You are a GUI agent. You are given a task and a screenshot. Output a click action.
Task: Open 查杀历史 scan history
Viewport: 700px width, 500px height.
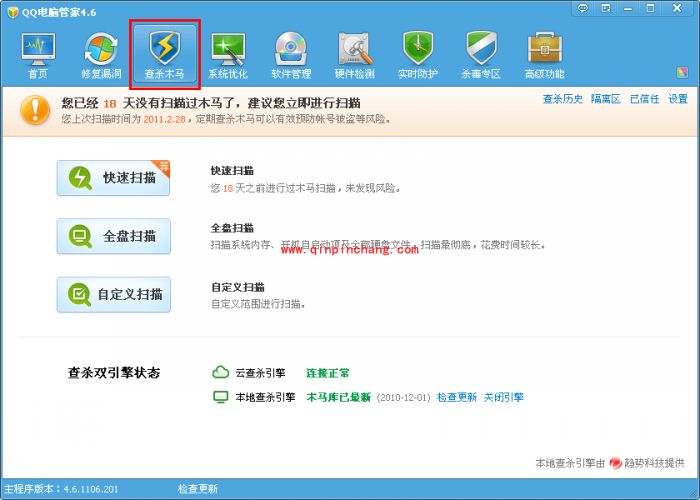(562, 99)
